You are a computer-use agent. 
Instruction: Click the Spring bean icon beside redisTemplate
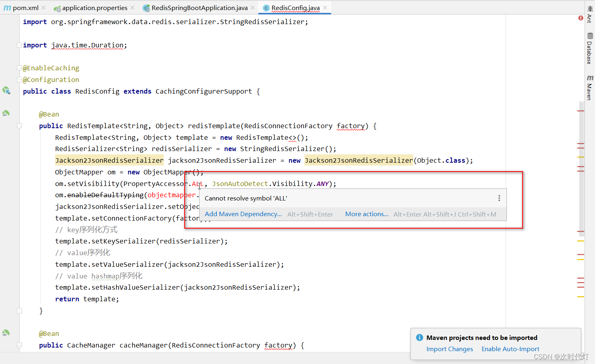(x=6, y=113)
